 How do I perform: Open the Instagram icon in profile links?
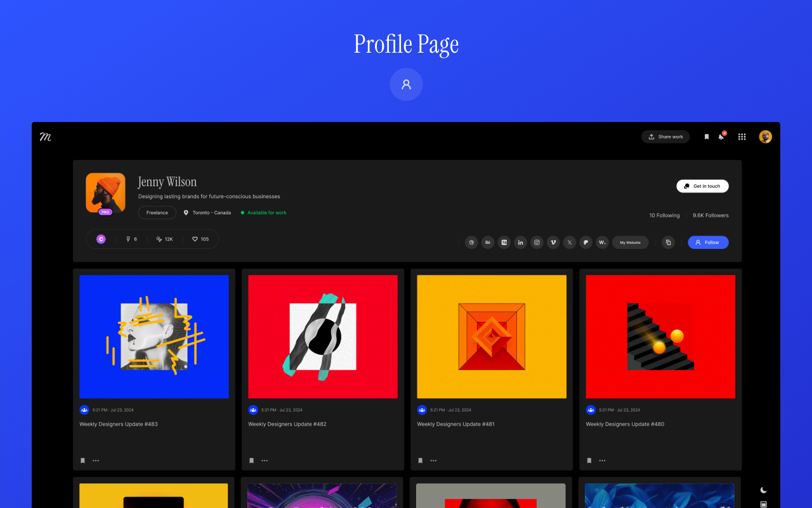click(537, 242)
